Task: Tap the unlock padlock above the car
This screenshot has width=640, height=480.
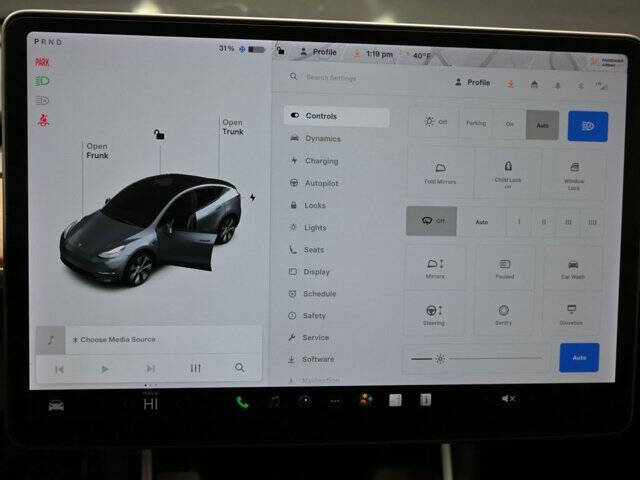Action: [159, 134]
